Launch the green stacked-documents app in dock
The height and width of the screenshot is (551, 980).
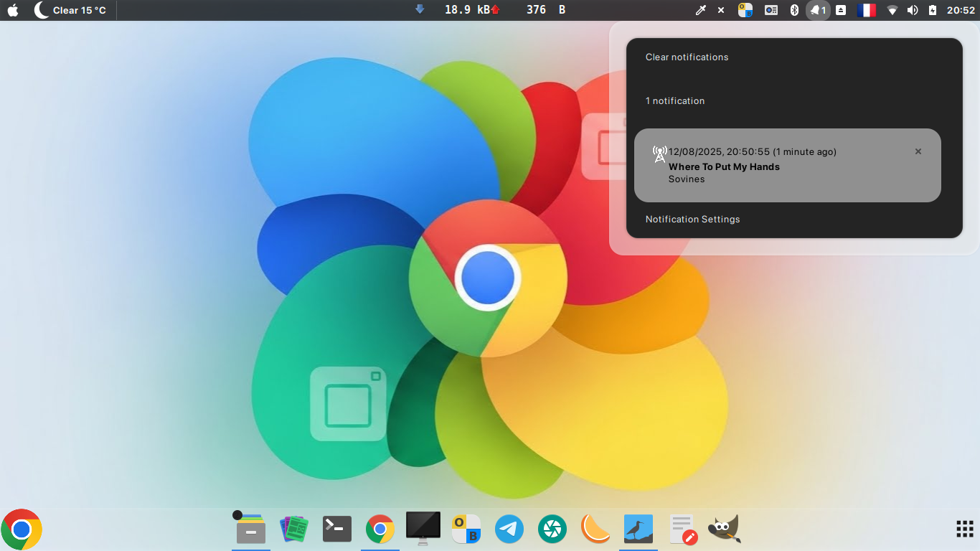point(294,530)
